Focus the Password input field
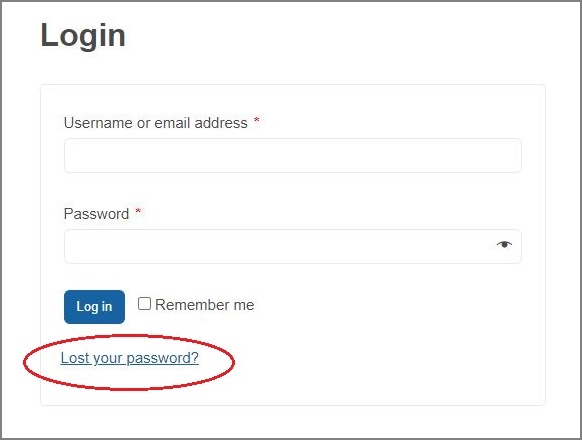The width and height of the screenshot is (582, 440). tap(292, 247)
